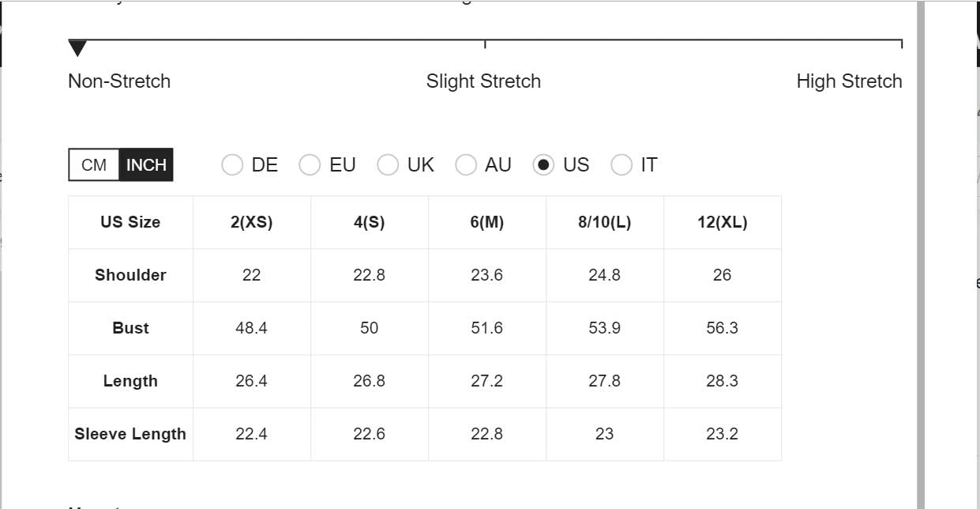
Task: Click the Shoulder row label
Action: [130, 275]
